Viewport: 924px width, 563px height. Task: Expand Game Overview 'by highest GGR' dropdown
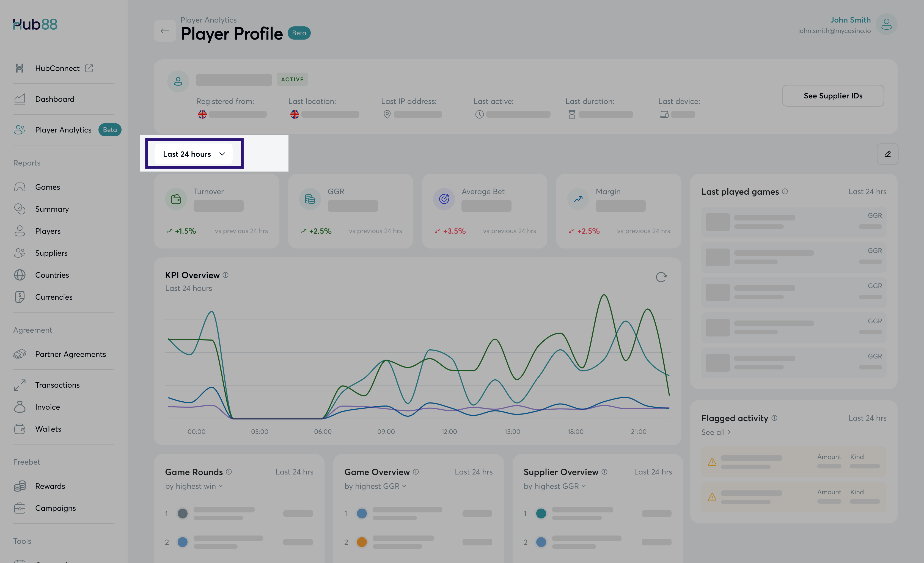coord(375,486)
